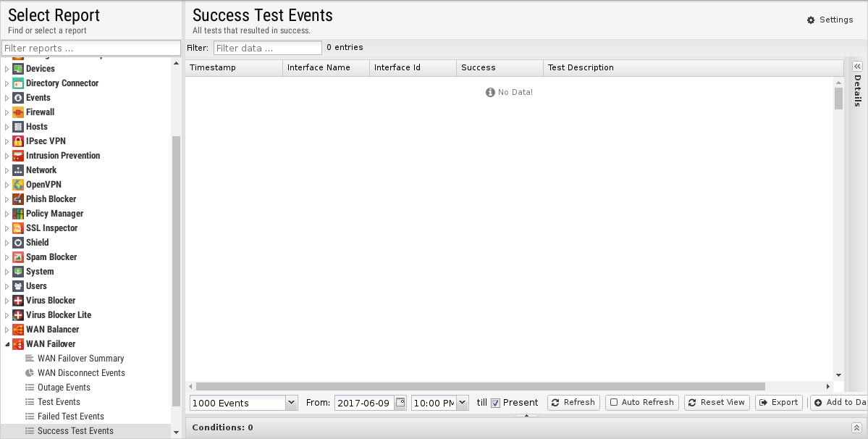This screenshot has width=868, height=439.
Task: Click the Virus Blocker icon
Action: tap(17, 301)
